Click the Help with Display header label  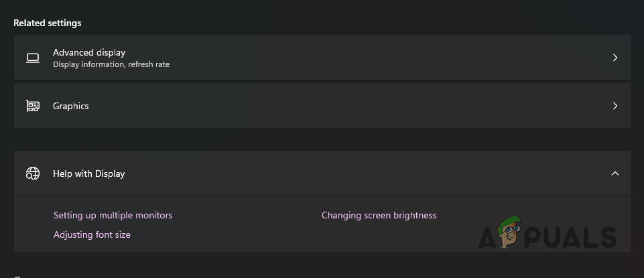[89, 173]
